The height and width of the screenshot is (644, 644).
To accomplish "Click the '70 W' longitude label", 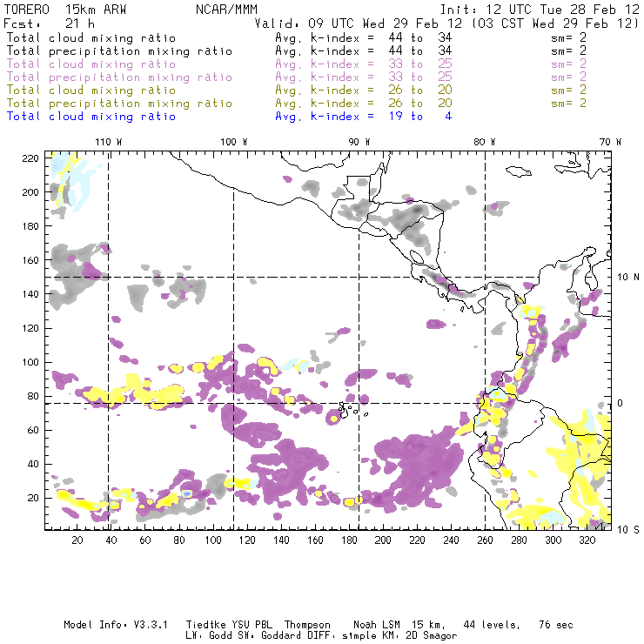I will tap(610, 142).
